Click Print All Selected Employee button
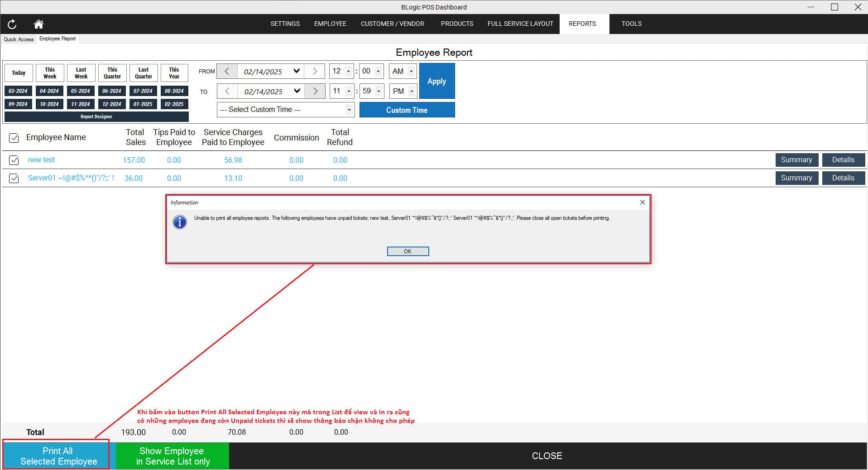 click(57, 456)
